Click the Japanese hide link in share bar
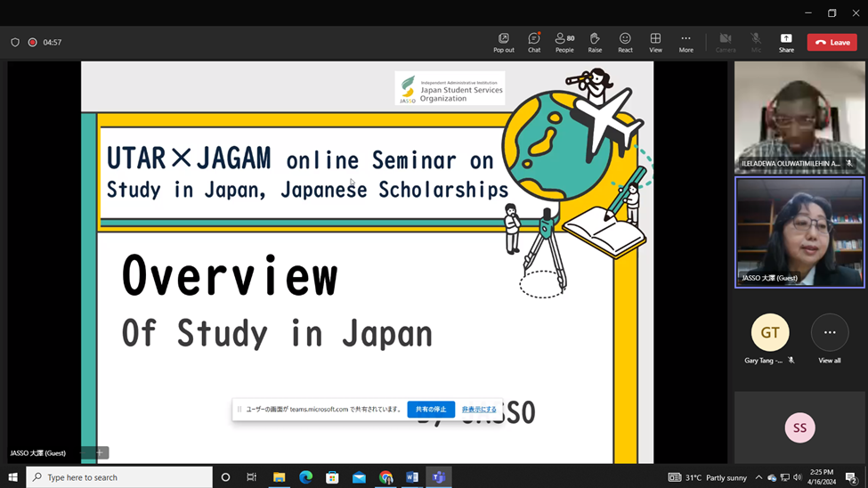Screen dimensions: 868x488 click(479, 410)
